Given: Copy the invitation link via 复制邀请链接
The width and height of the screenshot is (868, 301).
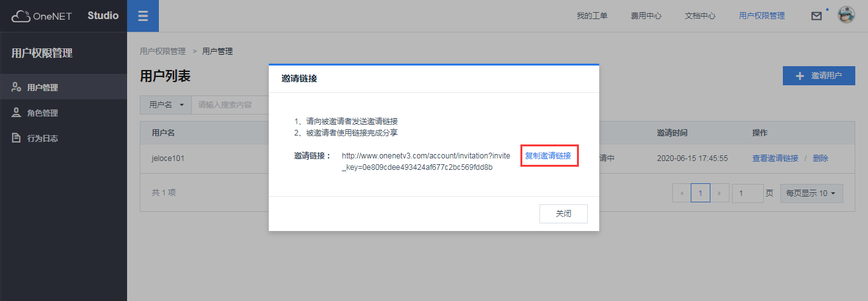Looking at the screenshot, I should 548,156.
